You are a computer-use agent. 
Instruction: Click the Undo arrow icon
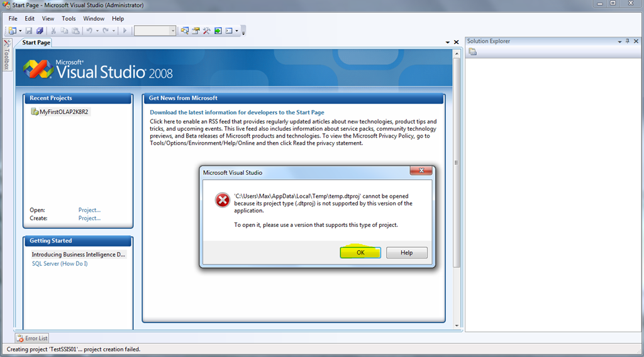[89, 31]
